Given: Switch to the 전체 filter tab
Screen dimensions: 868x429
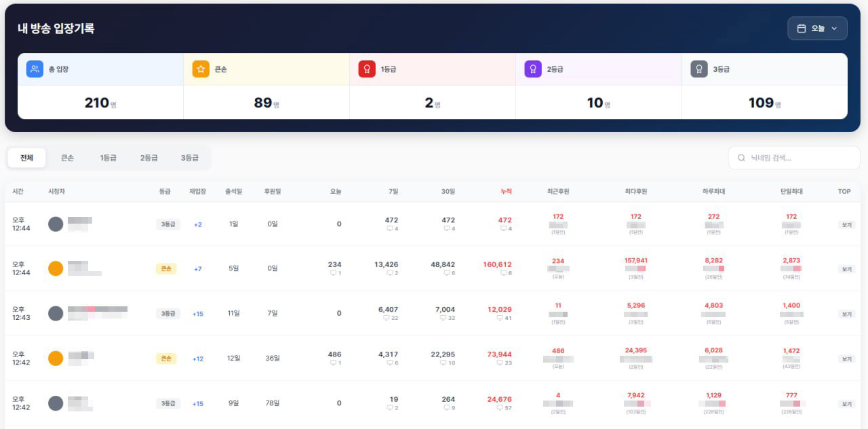Looking at the screenshot, I should tap(26, 157).
